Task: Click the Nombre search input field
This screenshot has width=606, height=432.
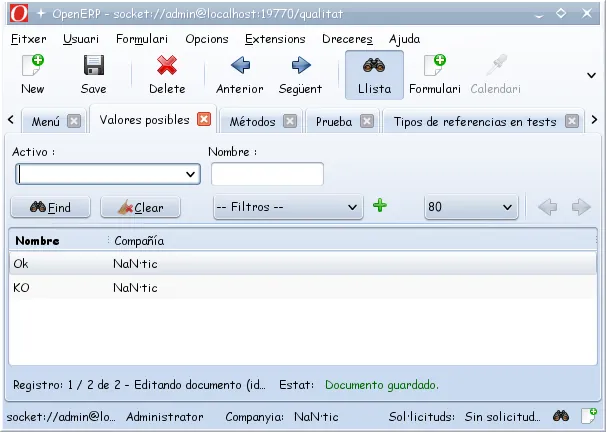Action: pos(267,174)
